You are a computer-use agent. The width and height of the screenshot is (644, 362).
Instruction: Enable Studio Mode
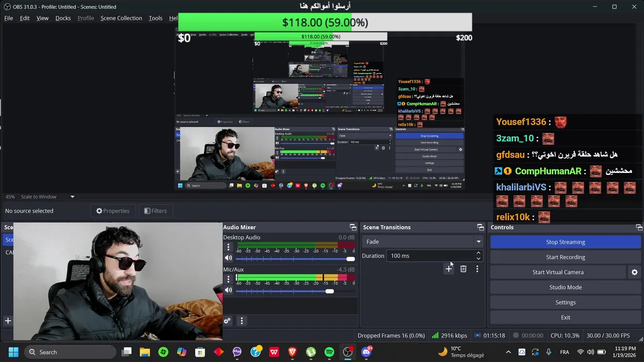(x=566, y=287)
